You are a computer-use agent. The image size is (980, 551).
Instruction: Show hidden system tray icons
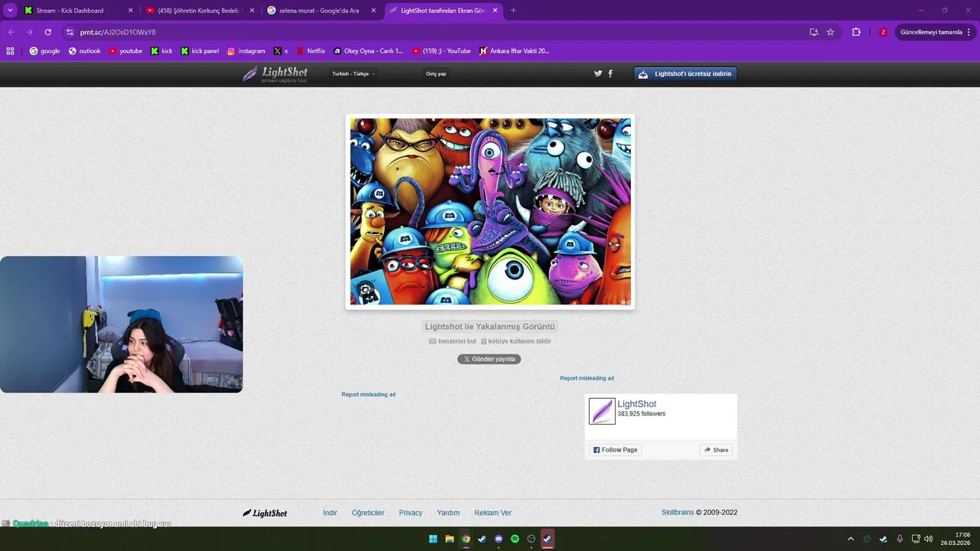click(x=850, y=539)
